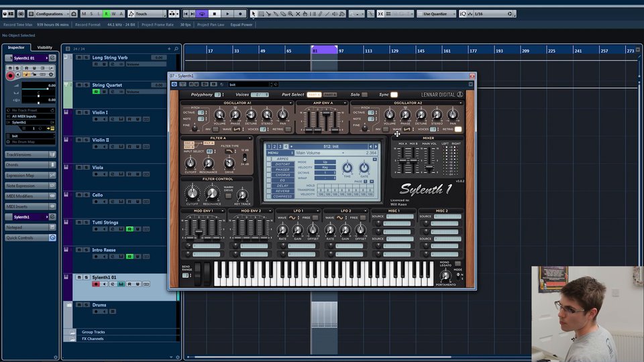Select Part A in Sylenth1
Image resolution: width=644 pixels, height=362 pixels.
tap(314, 95)
